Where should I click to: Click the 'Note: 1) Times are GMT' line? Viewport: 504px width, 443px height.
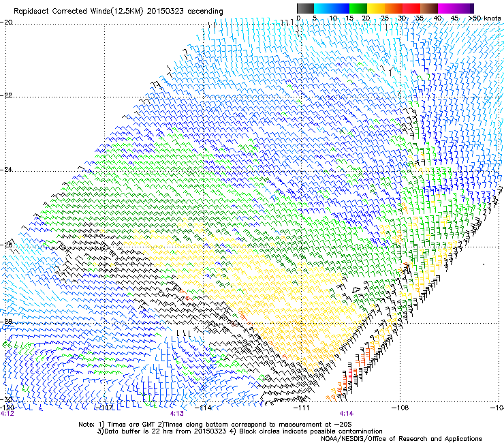(215, 425)
